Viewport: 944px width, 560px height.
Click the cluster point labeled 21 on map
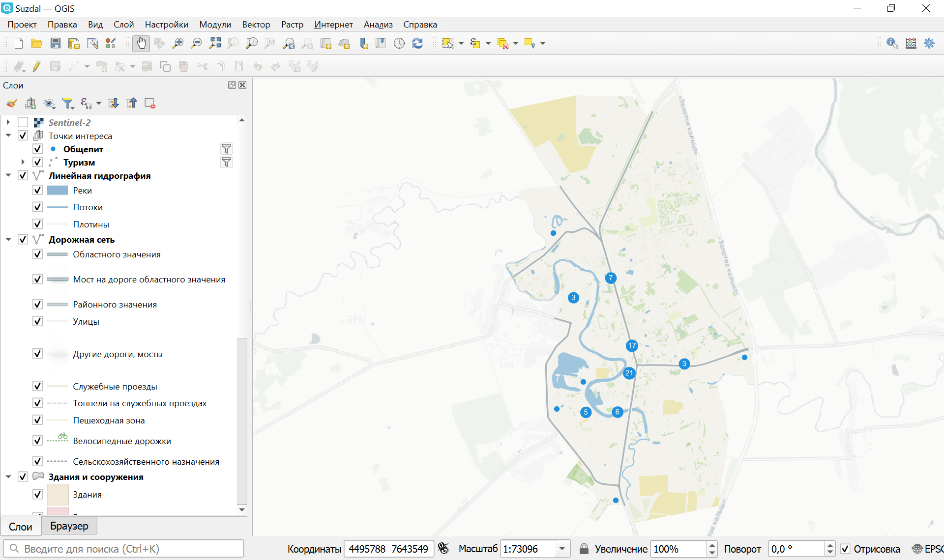629,373
